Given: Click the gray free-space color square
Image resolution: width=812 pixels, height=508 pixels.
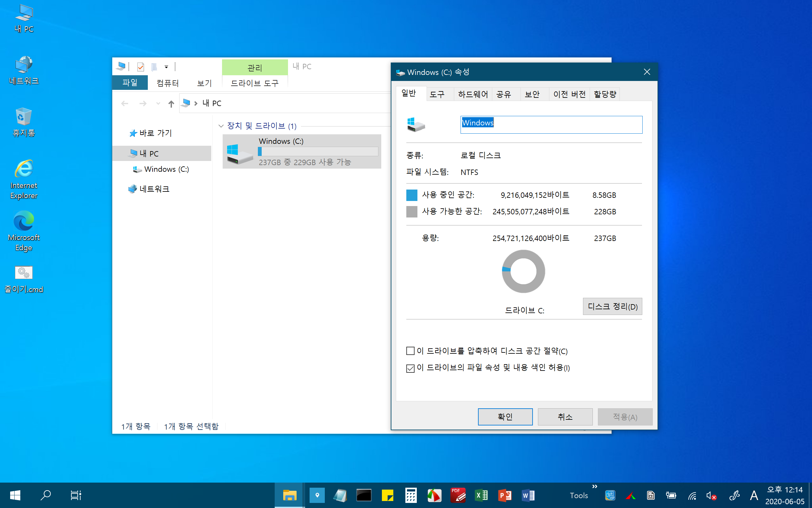Looking at the screenshot, I should coord(412,212).
